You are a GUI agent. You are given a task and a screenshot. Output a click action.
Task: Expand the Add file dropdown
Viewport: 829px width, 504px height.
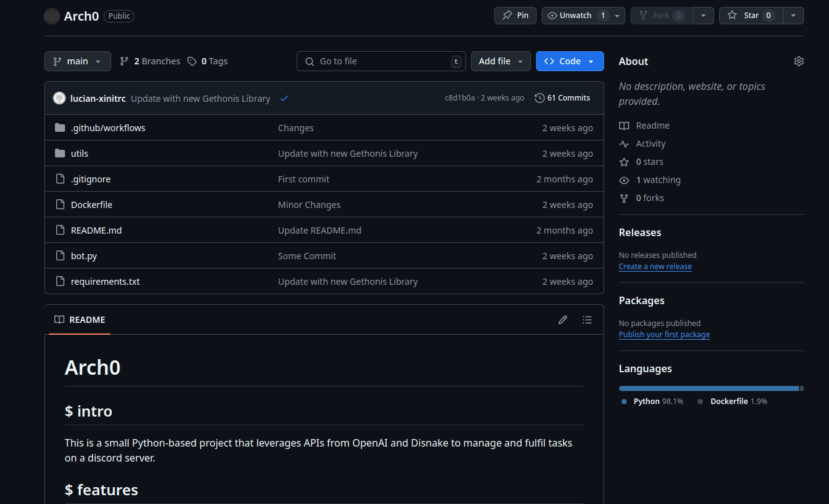(x=500, y=61)
